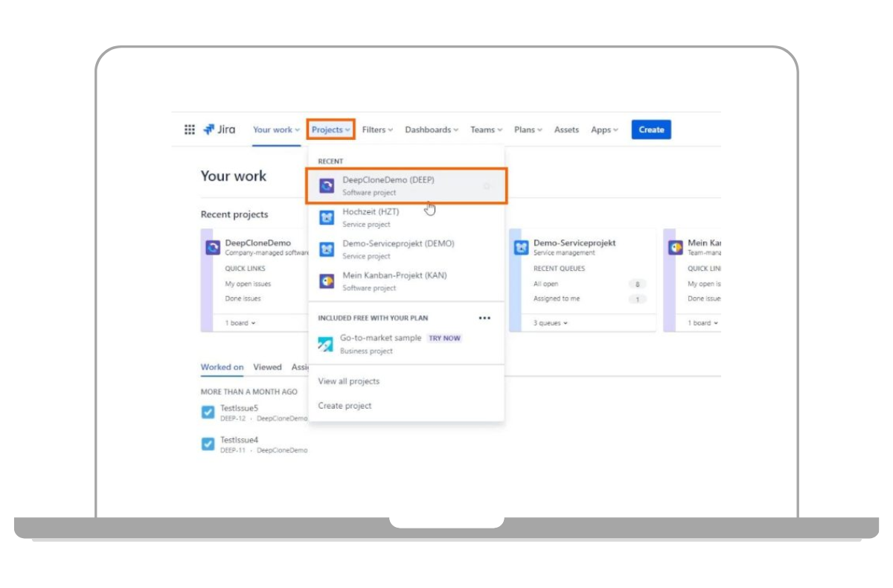Click Create project option
This screenshot has height=588, width=893.
click(345, 406)
